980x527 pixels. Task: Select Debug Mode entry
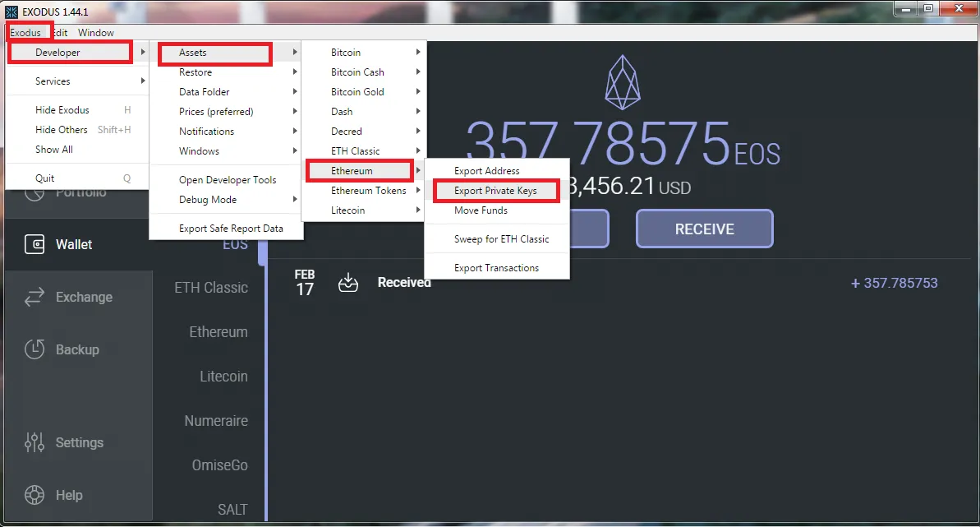point(226,200)
